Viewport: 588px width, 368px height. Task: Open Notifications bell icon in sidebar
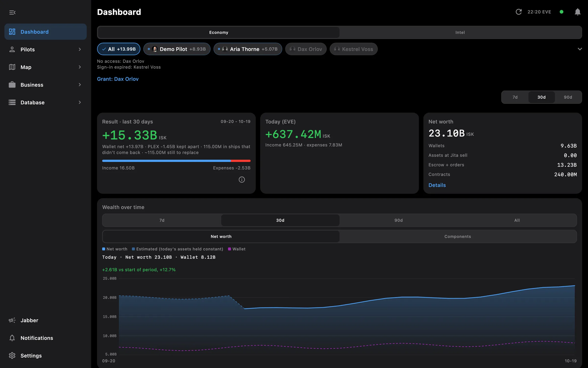[12, 338]
